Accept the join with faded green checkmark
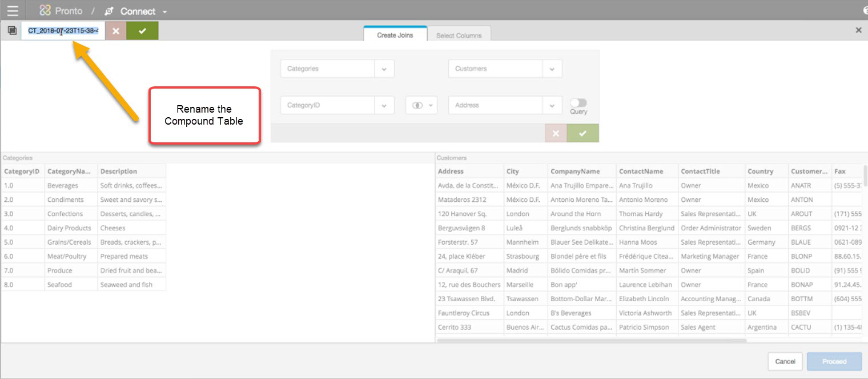Screen dimensions: 868x379 click(x=582, y=133)
